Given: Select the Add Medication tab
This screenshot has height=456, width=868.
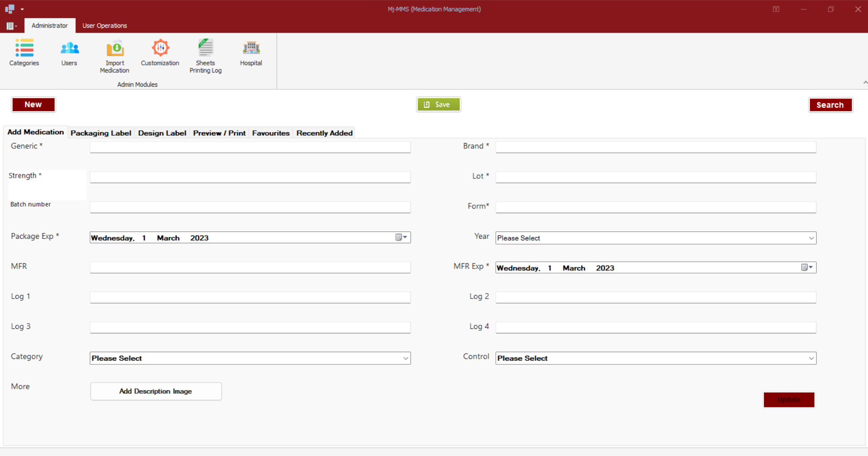Looking at the screenshot, I should coord(36,132).
